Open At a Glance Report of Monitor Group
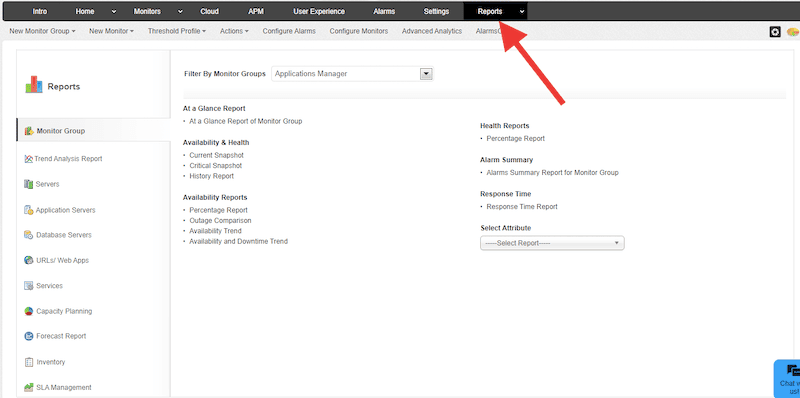This screenshot has width=800, height=398. pyautogui.click(x=245, y=121)
